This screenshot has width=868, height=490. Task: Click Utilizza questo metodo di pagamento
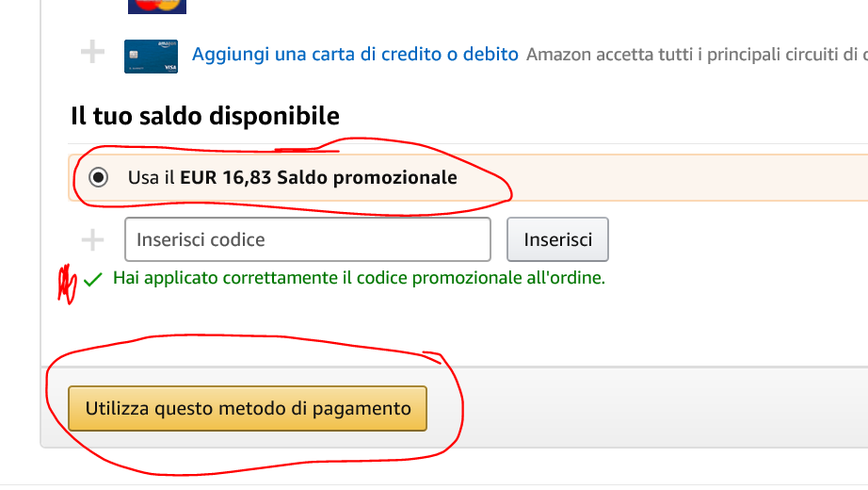click(x=248, y=409)
